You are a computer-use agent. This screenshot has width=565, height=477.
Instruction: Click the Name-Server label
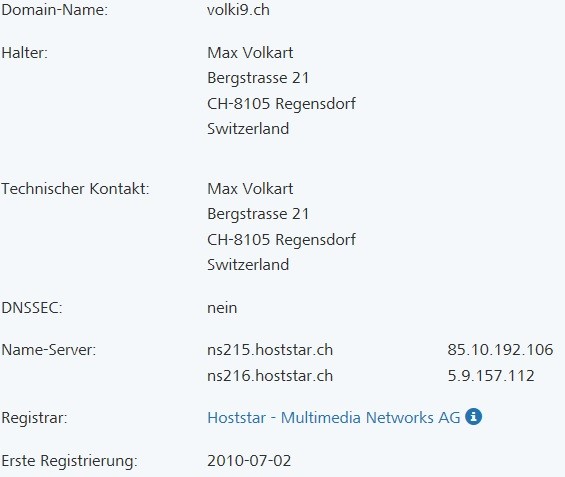click(x=49, y=350)
